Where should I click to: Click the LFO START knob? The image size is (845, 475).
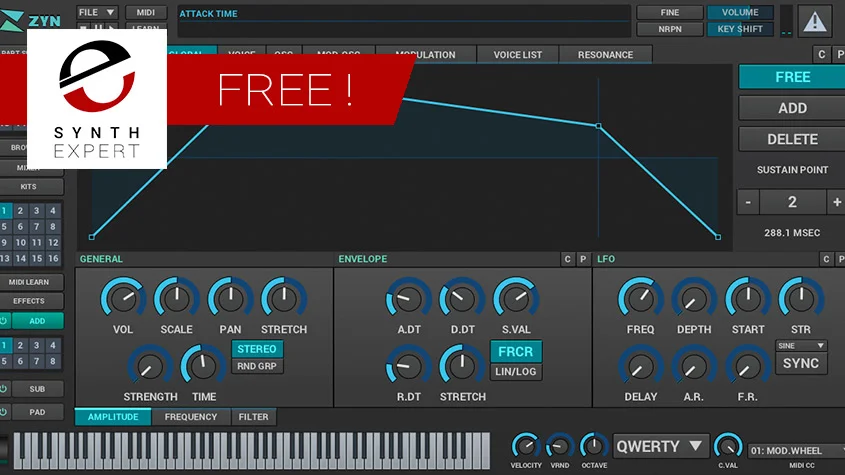click(747, 298)
